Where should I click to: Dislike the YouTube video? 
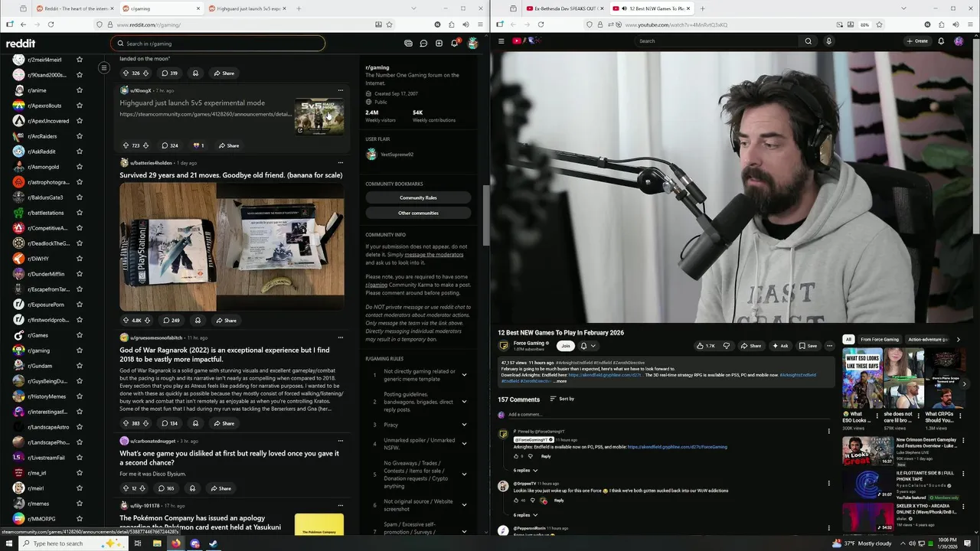click(727, 346)
